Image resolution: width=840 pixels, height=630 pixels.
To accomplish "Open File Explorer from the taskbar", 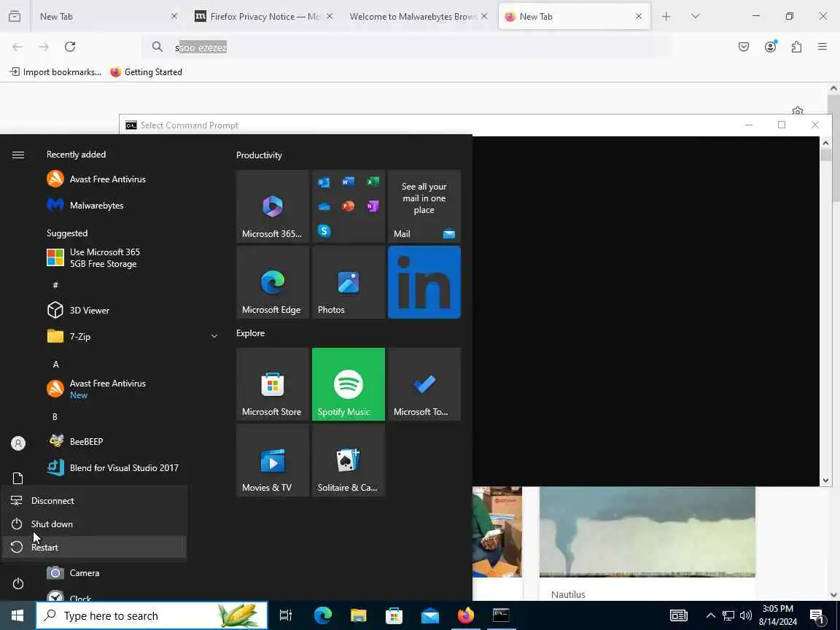I will tap(359, 615).
